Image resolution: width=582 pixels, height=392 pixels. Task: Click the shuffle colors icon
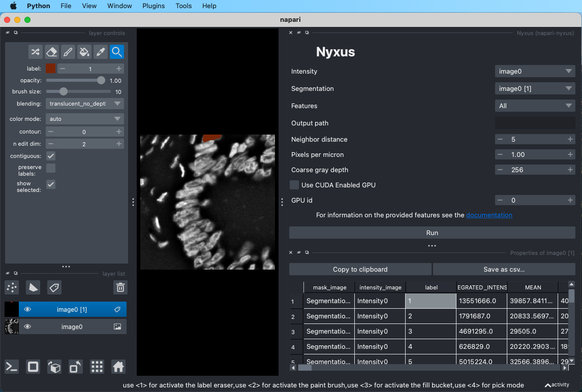35,52
